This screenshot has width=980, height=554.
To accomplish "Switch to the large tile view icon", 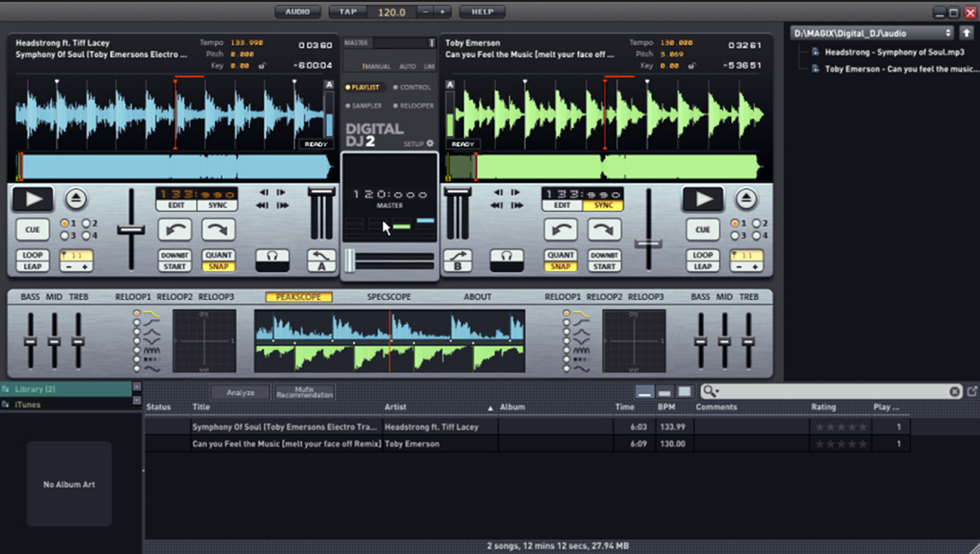I will 685,392.
